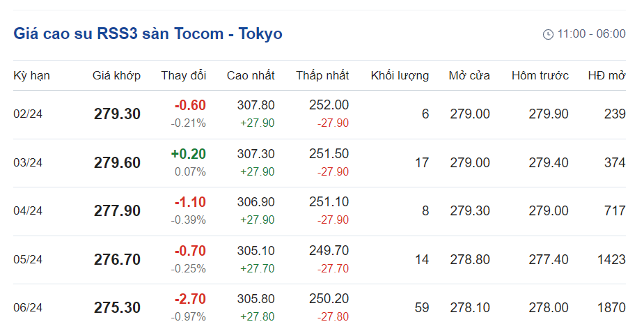Image resolution: width=644 pixels, height=331 pixels.
Task: Click the Hôm trước column header
Action: [x=540, y=75]
